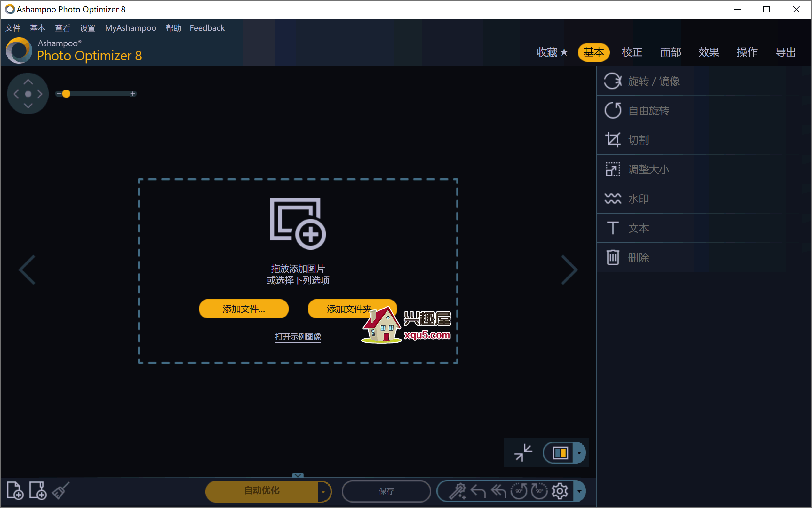Pan left using navigation pad arrow
812x508 pixels.
coord(16,94)
